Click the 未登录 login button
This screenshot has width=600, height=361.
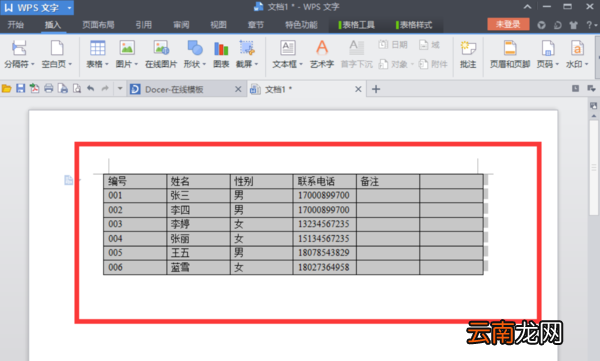click(x=508, y=25)
